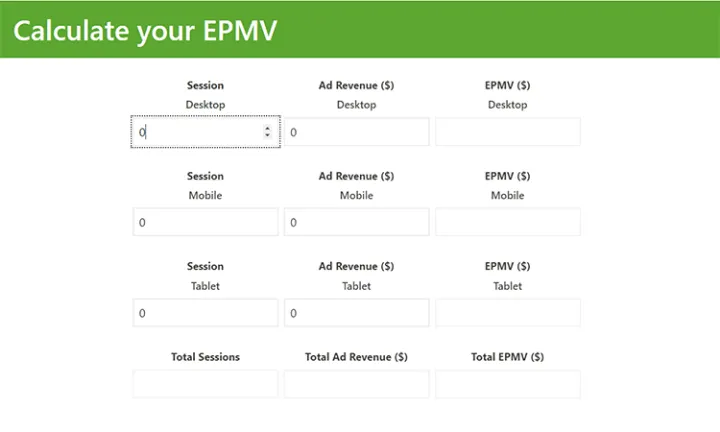
Task: Click the Tablet Session input field
Action: (x=205, y=313)
